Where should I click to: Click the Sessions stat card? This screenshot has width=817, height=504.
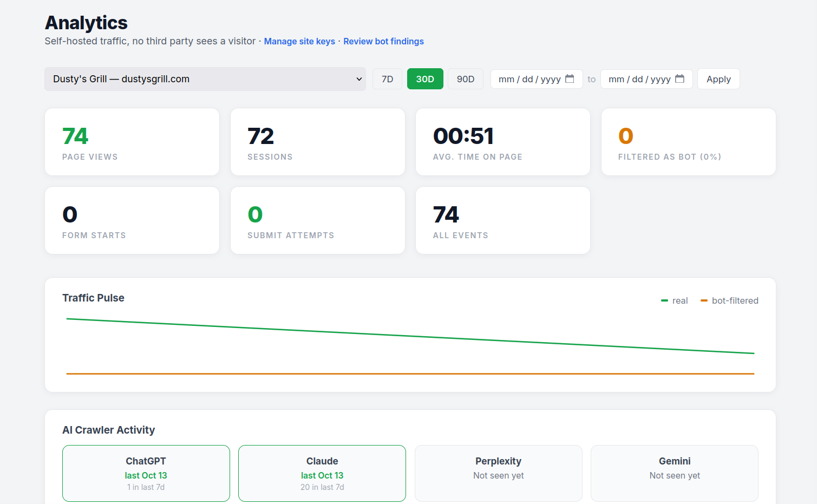(318, 142)
